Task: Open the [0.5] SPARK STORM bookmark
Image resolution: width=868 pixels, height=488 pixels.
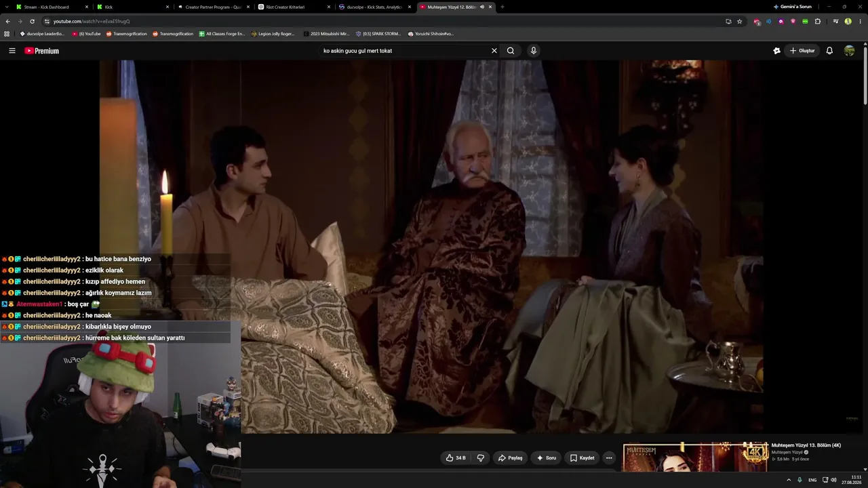Action: coord(378,33)
